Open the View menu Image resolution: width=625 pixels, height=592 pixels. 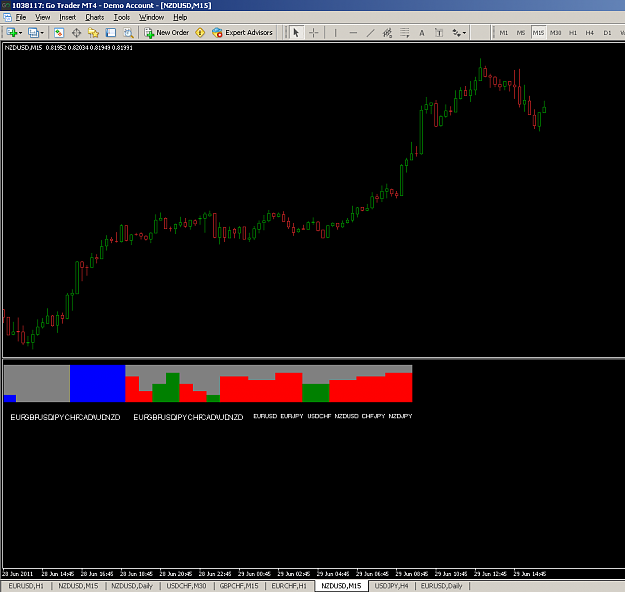coord(43,17)
